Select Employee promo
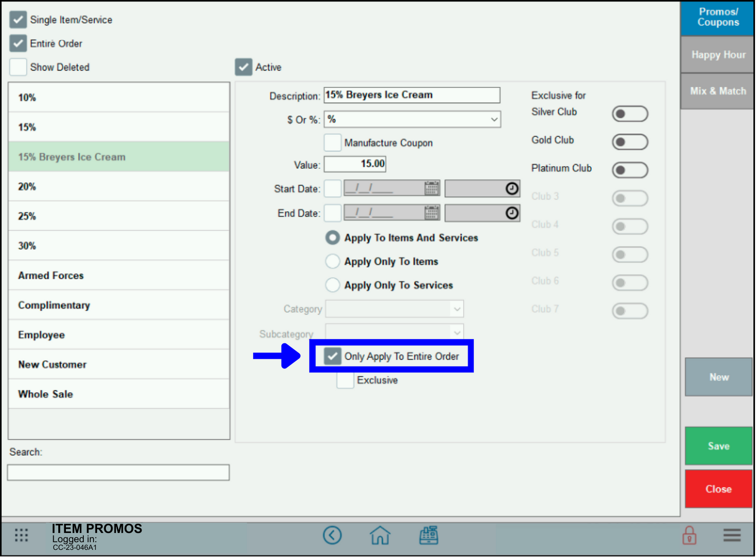The width and height of the screenshot is (756, 558). coord(119,335)
